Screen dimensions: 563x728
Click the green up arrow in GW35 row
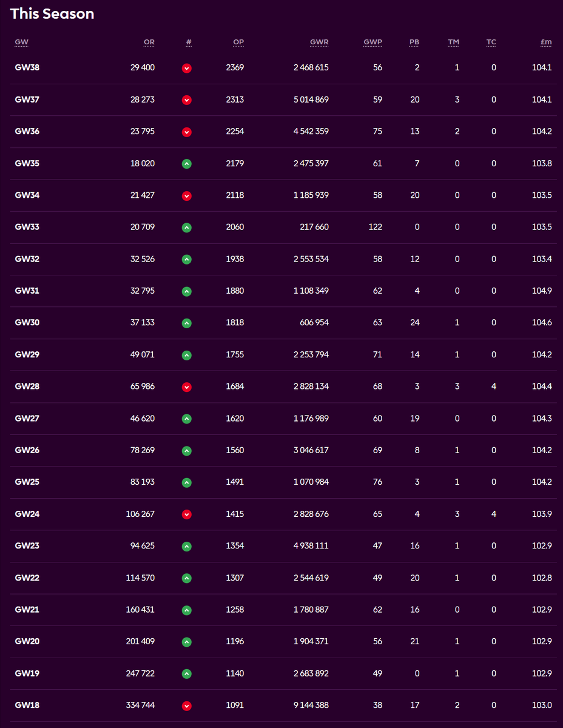187,164
